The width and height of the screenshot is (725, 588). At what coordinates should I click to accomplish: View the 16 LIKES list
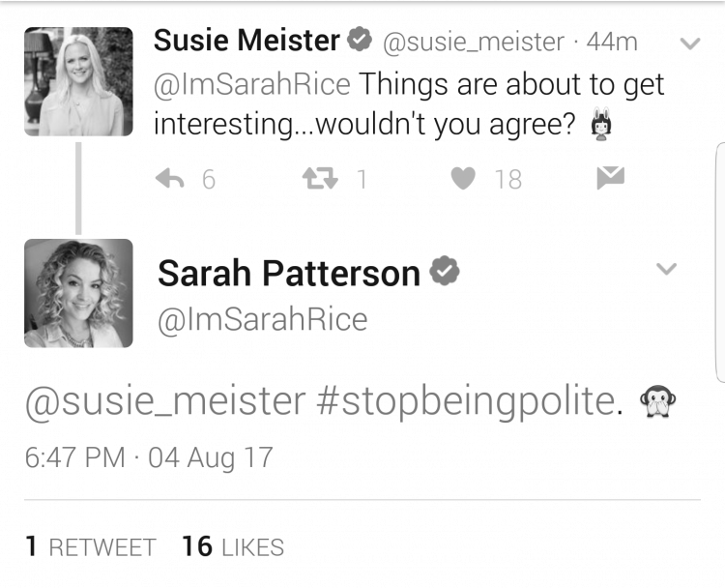233,546
